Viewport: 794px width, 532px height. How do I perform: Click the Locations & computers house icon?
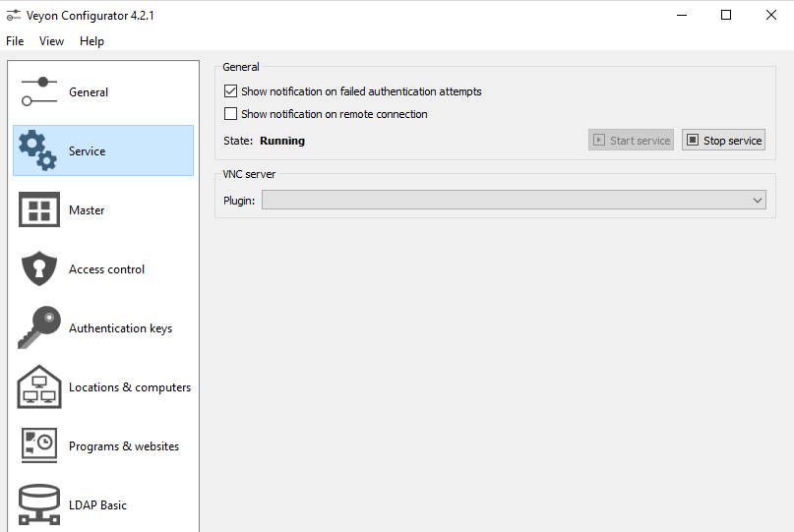(x=39, y=386)
